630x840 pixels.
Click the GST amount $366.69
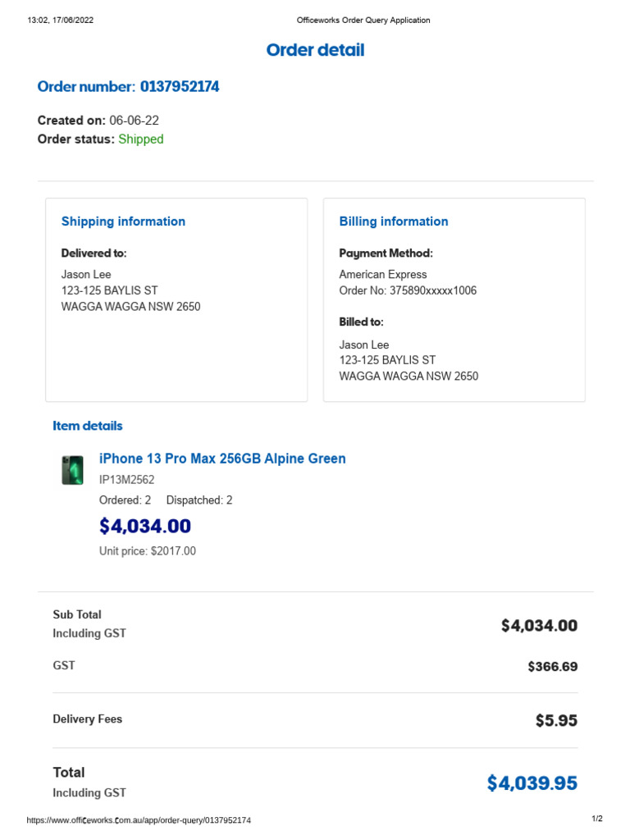552,666
